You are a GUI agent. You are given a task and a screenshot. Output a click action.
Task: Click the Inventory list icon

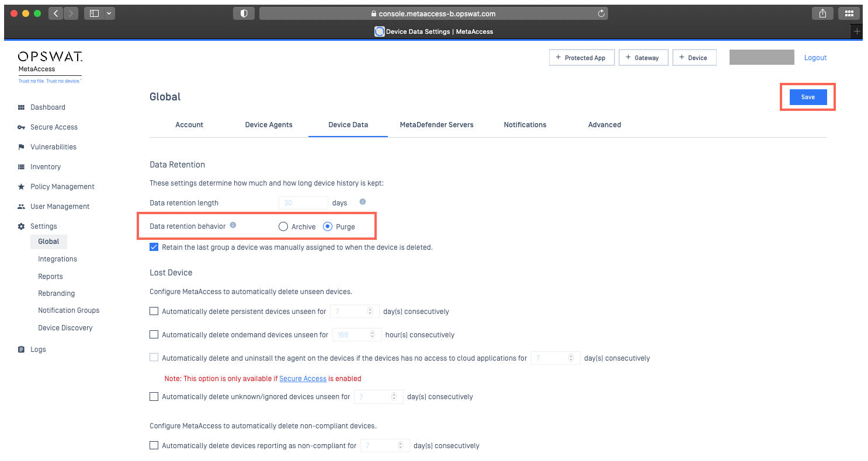pyautogui.click(x=22, y=167)
